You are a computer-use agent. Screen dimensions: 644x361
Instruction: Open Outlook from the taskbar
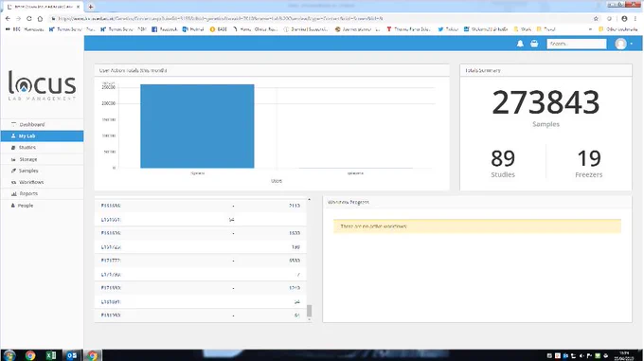tap(72, 355)
